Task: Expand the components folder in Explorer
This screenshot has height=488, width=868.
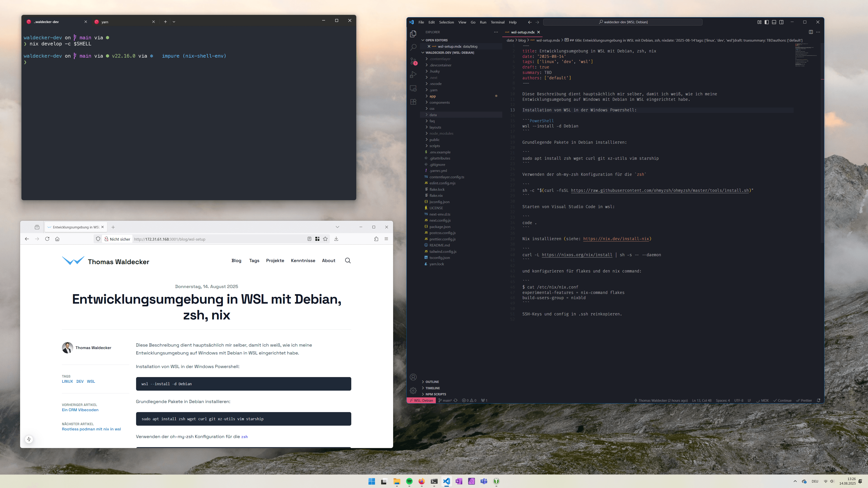Action: pyautogui.click(x=461, y=102)
